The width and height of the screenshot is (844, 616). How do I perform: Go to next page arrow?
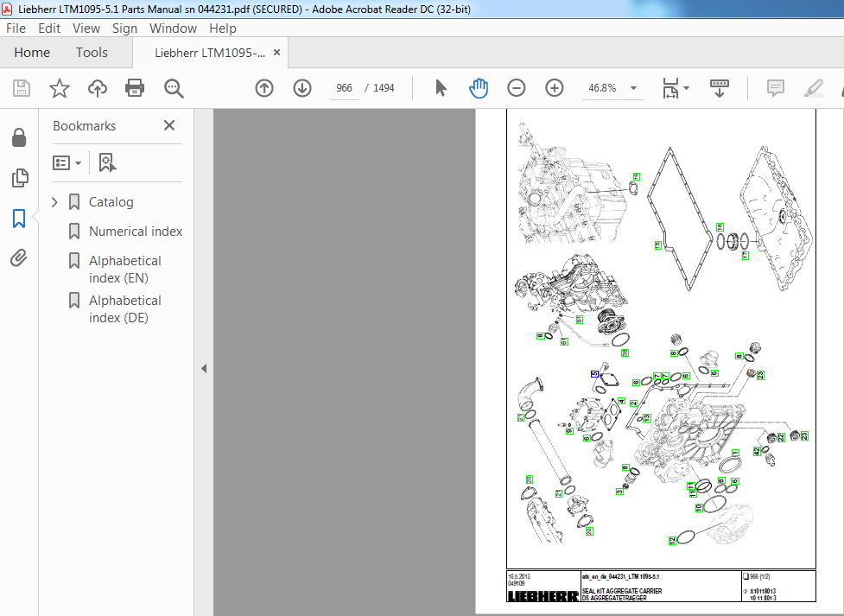(302, 88)
